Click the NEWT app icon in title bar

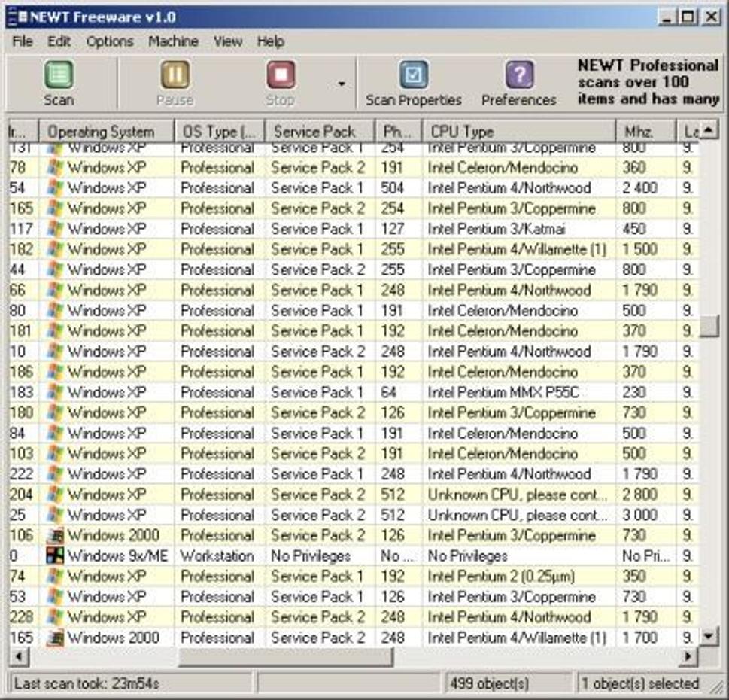pos(18,17)
